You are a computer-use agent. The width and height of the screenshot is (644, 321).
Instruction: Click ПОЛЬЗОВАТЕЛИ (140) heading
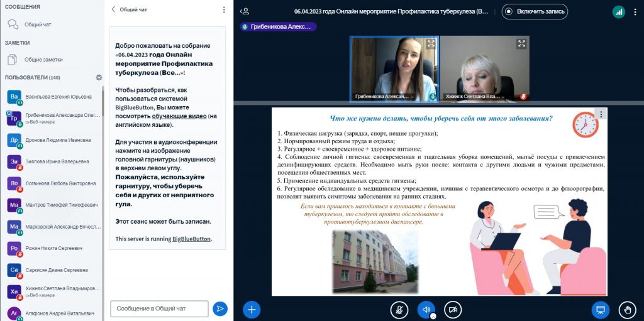[x=33, y=77]
